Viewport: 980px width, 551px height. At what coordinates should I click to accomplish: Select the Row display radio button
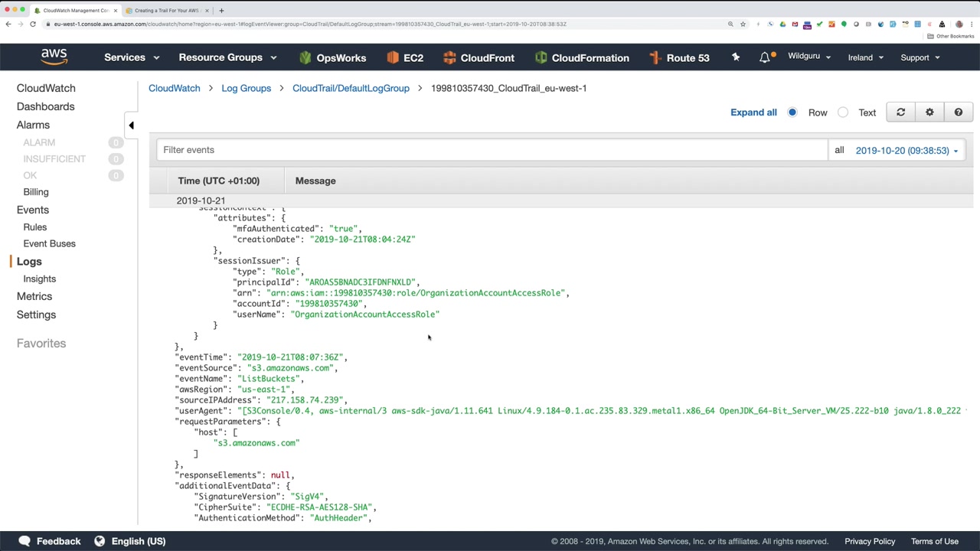point(792,112)
